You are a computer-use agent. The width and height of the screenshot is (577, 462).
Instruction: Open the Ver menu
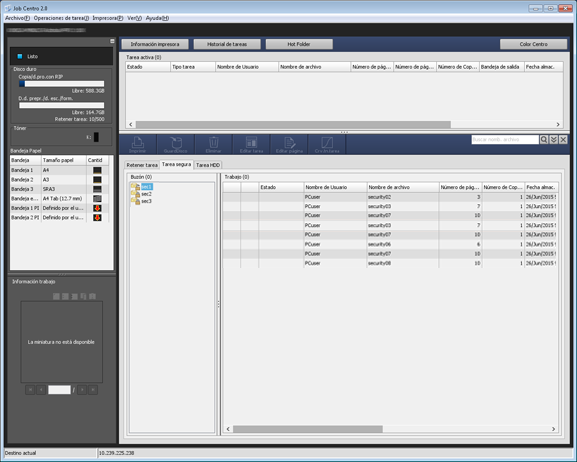(x=134, y=18)
